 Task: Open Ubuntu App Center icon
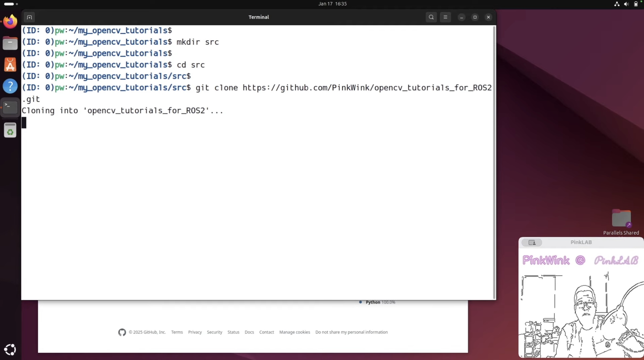10,65
